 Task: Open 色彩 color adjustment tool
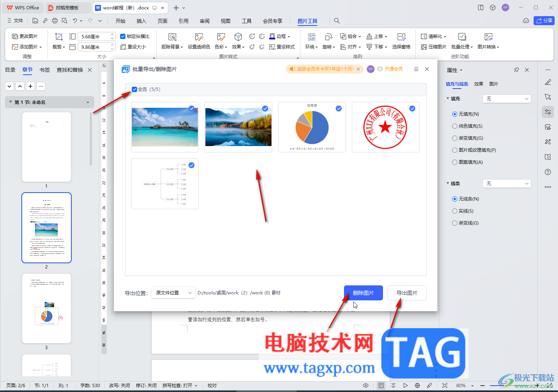coord(221,41)
